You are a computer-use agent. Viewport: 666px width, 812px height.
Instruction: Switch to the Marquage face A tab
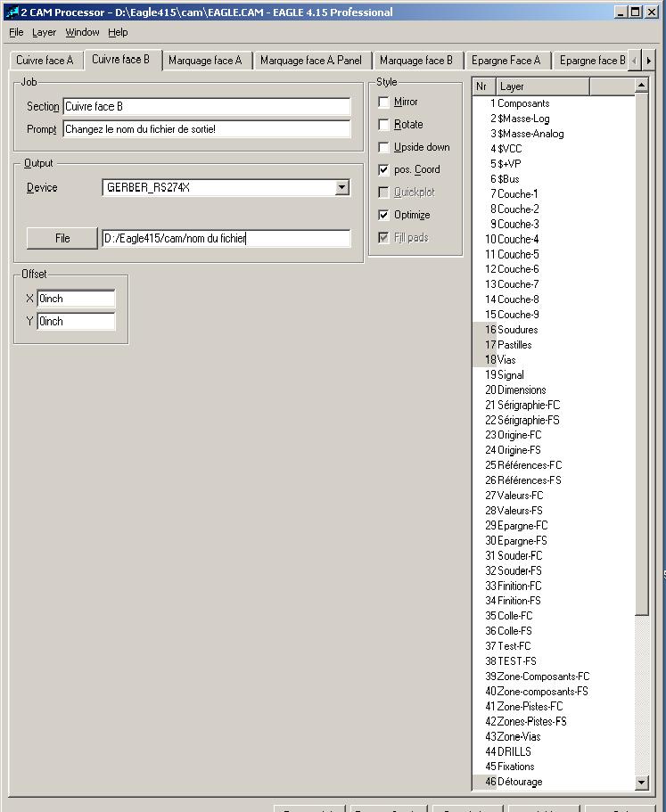click(x=205, y=61)
